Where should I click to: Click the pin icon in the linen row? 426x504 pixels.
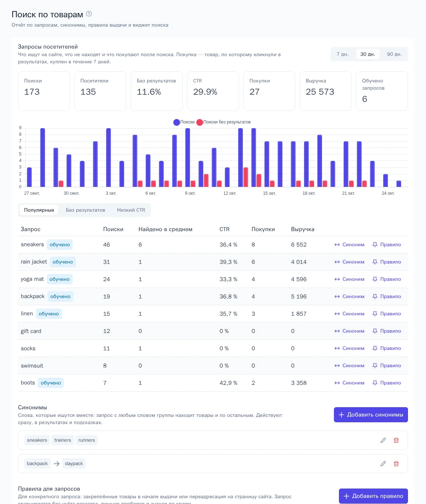(375, 314)
